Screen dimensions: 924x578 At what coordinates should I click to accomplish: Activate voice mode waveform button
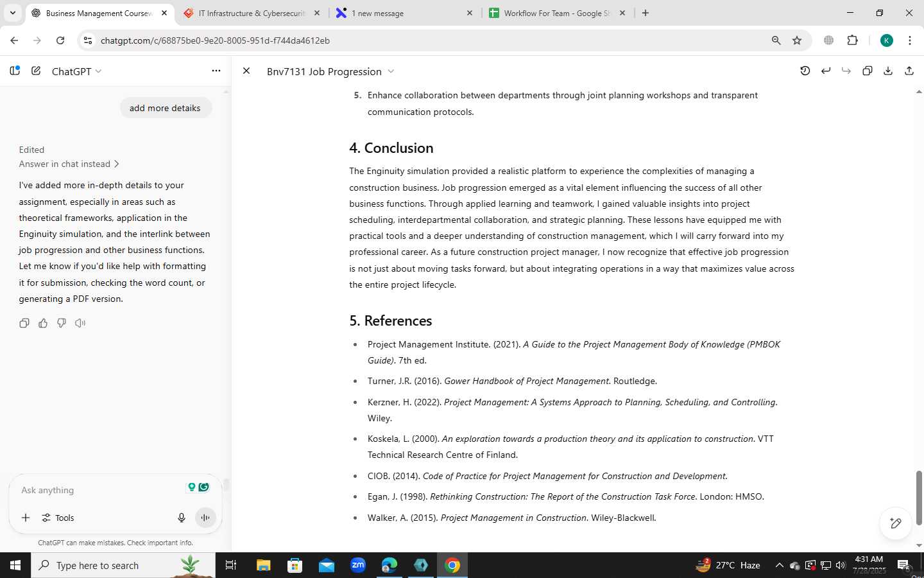(x=205, y=518)
